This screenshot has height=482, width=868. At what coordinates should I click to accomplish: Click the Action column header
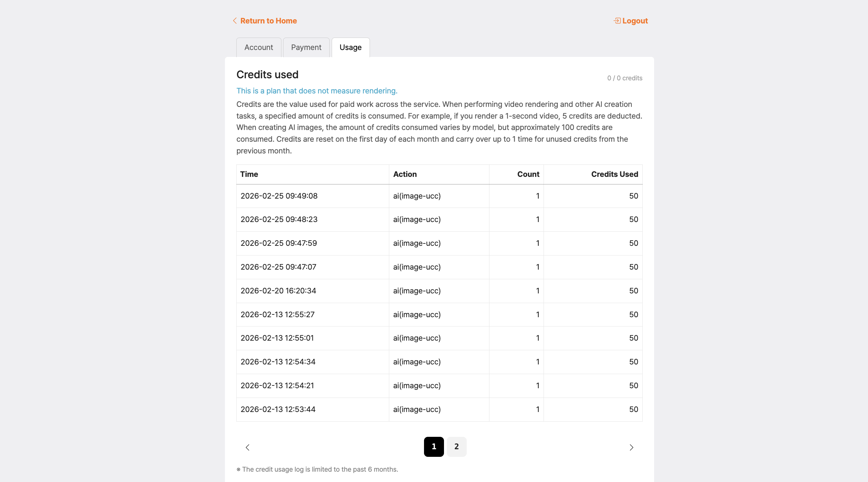pyautogui.click(x=405, y=174)
